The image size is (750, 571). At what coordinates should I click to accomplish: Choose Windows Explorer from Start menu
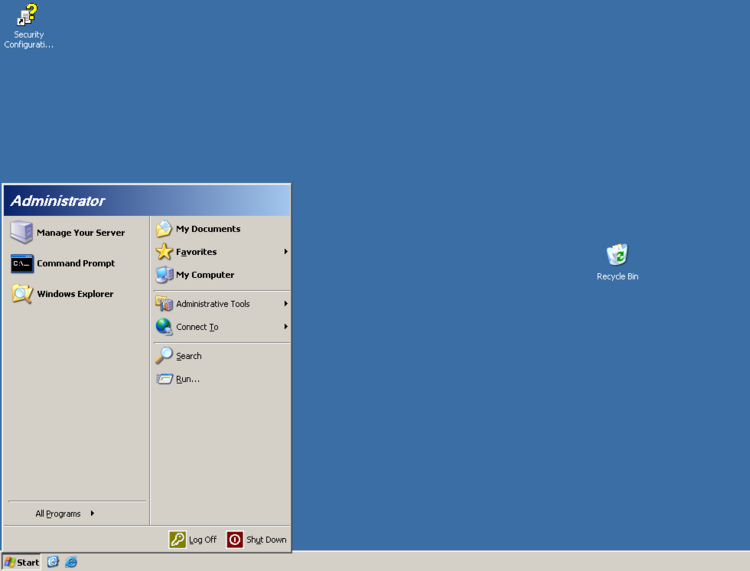(77, 294)
